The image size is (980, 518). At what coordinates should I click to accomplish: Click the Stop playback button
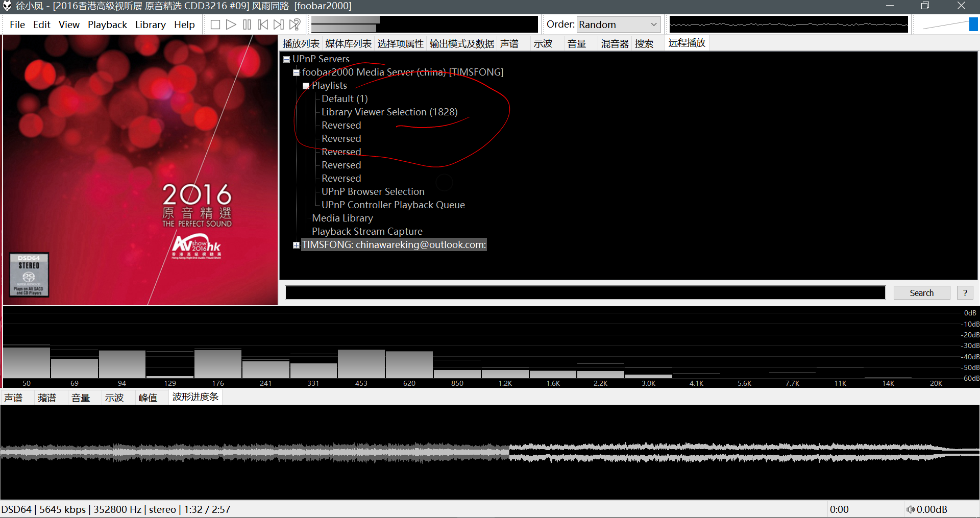215,24
